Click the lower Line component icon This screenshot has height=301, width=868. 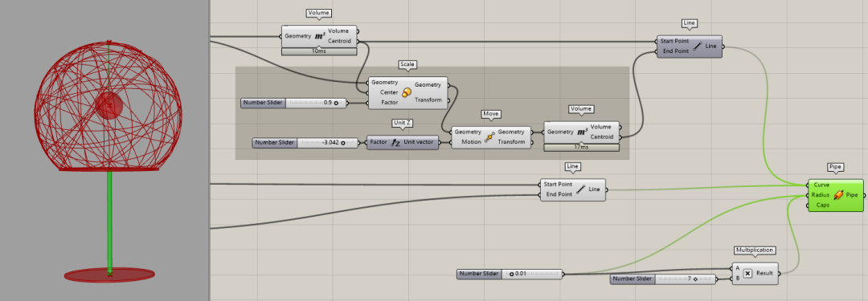tap(581, 189)
